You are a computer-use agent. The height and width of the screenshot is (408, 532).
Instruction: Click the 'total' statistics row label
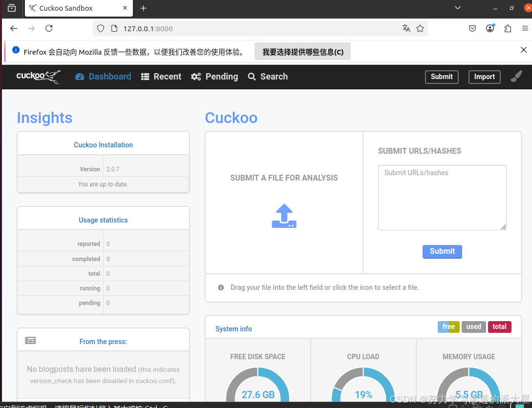click(x=94, y=273)
